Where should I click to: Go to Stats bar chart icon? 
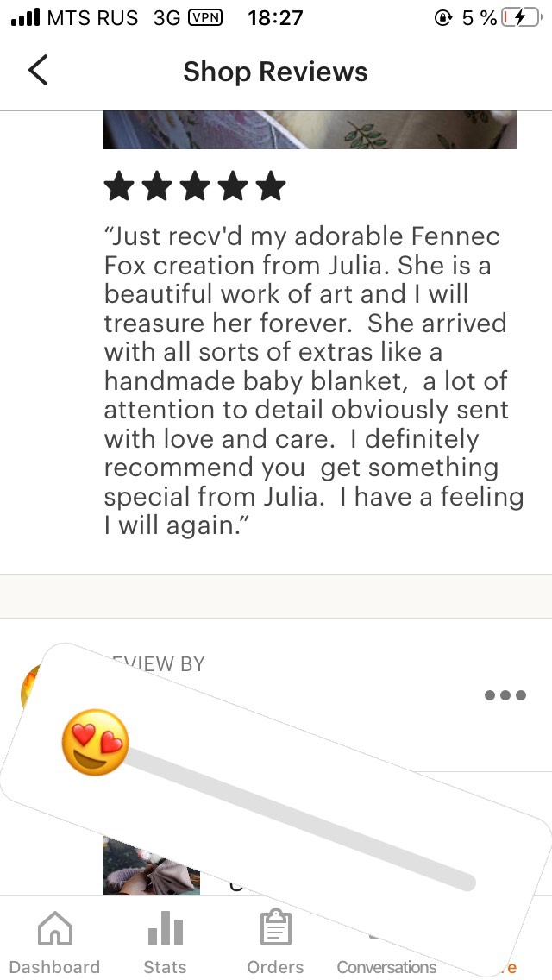165,931
